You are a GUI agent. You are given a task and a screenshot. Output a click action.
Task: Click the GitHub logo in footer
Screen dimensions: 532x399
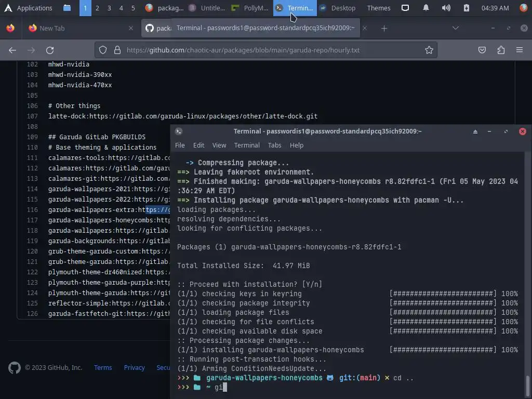point(14,368)
